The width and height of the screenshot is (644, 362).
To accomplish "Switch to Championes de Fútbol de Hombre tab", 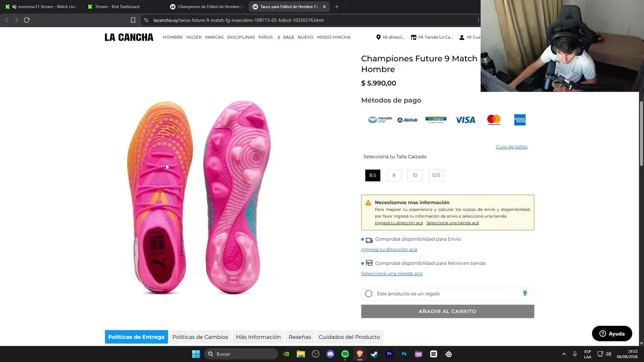I will [x=206, y=7].
